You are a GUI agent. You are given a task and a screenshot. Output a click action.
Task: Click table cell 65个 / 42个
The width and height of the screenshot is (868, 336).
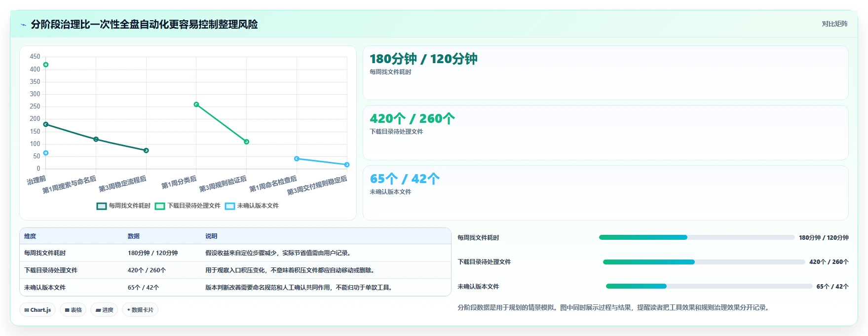[144, 288]
